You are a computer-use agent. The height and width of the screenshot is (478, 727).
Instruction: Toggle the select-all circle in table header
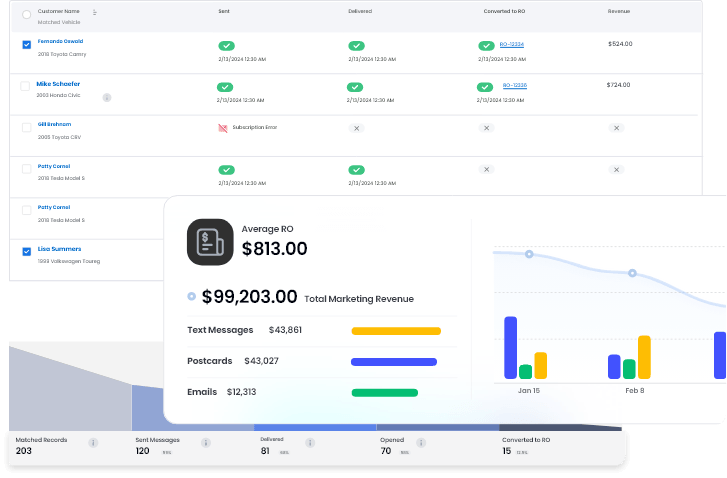(x=26, y=15)
